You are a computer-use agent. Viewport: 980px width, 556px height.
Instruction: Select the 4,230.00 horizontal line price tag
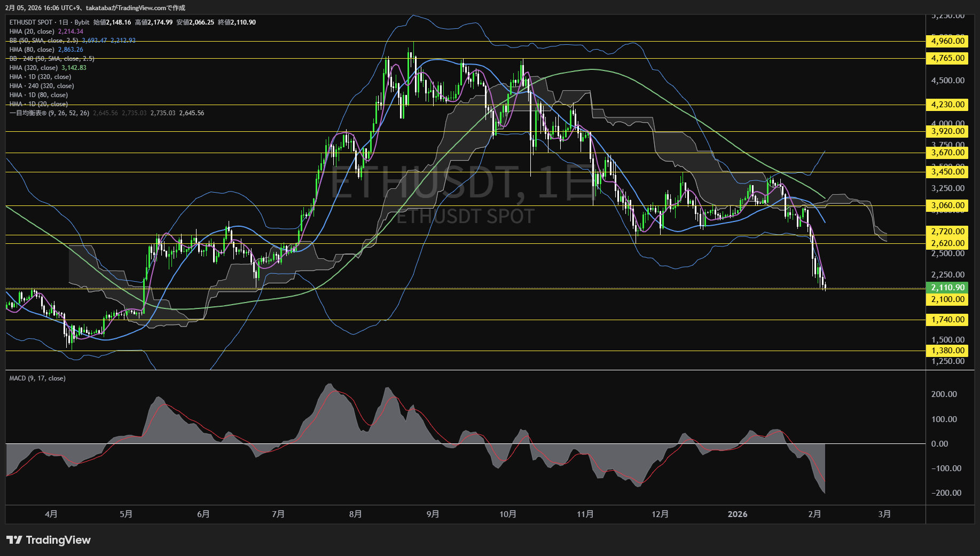click(947, 105)
